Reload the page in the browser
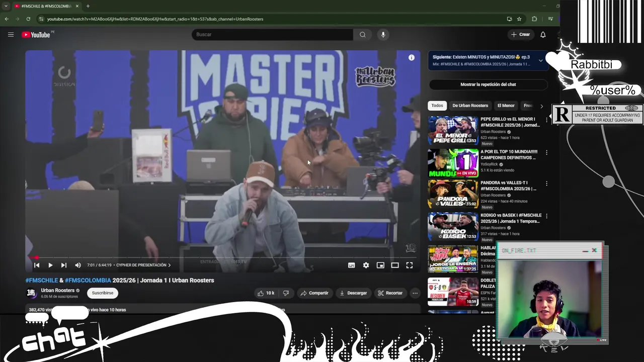 tap(28, 19)
